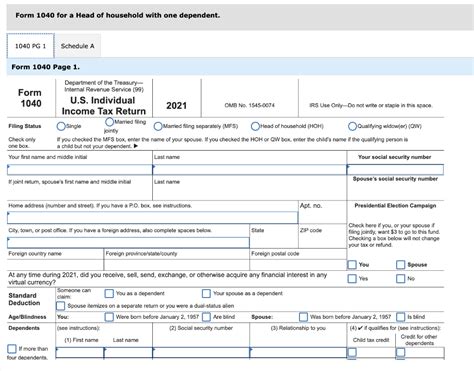The width and height of the screenshot is (474, 371).
Task: Check Spouse itemizes on a separate return
Action: (60, 306)
